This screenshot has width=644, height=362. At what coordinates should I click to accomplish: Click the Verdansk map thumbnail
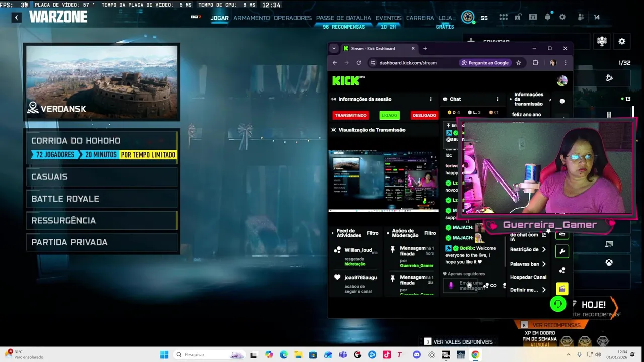click(x=102, y=82)
